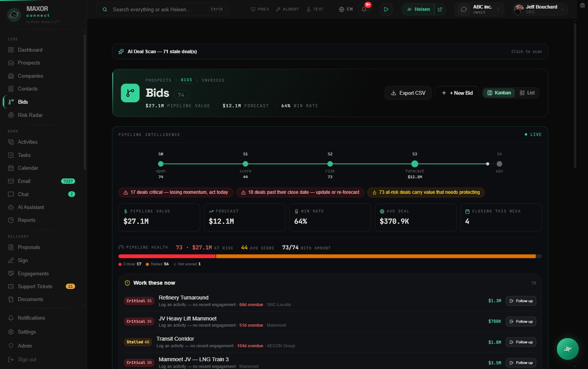Open the Refinery Turnaround deal
This screenshot has width=588, height=369.
click(184, 298)
